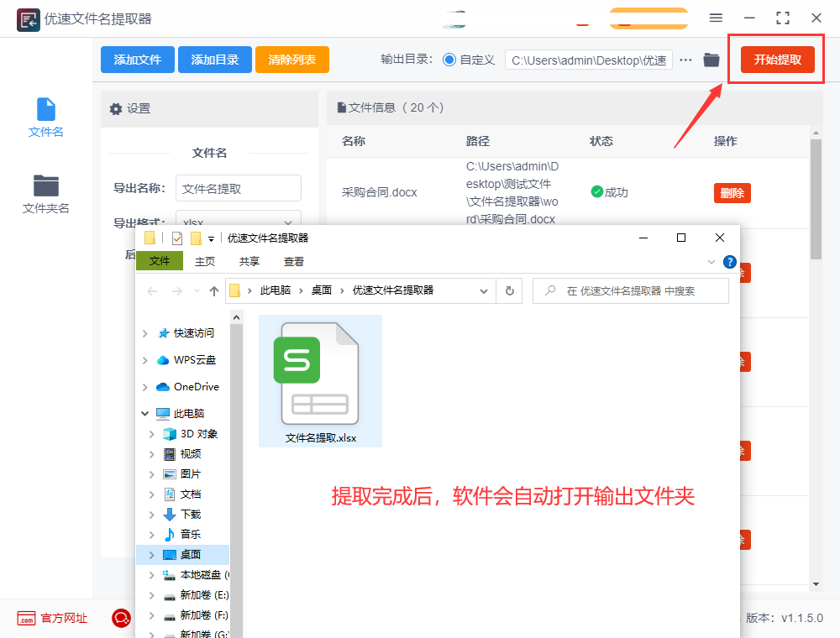Open 3D 对象 in navigation tree

tap(199, 433)
